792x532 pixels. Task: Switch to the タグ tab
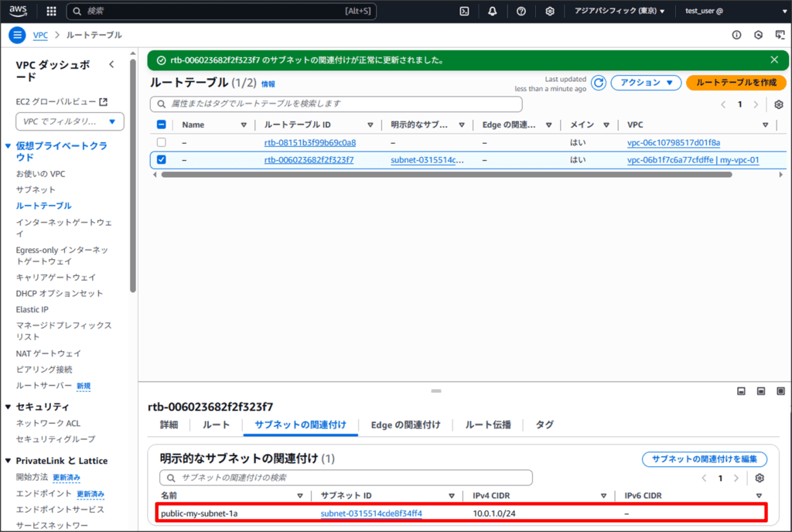pyautogui.click(x=544, y=425)
